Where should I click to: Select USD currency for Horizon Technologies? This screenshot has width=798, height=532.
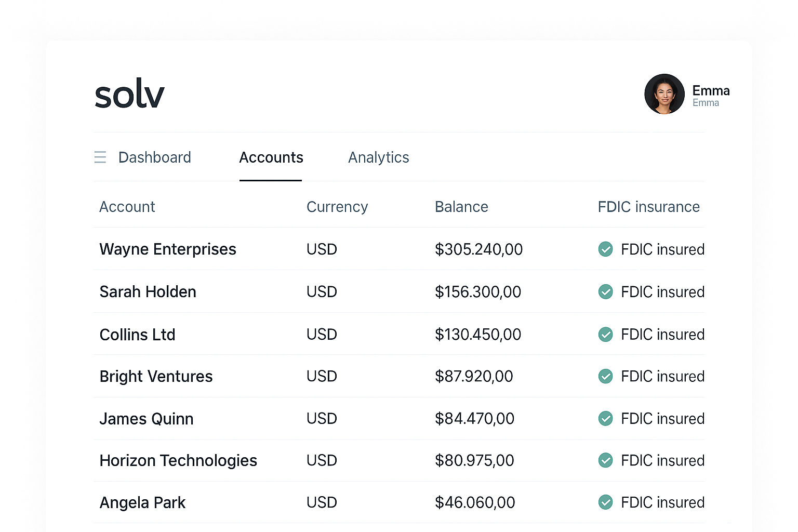tap(322, 460)
